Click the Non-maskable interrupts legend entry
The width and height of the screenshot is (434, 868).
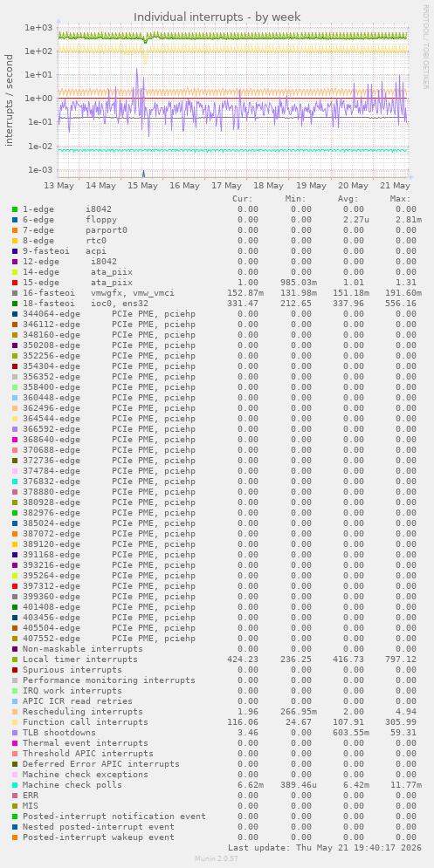[83, 649]
